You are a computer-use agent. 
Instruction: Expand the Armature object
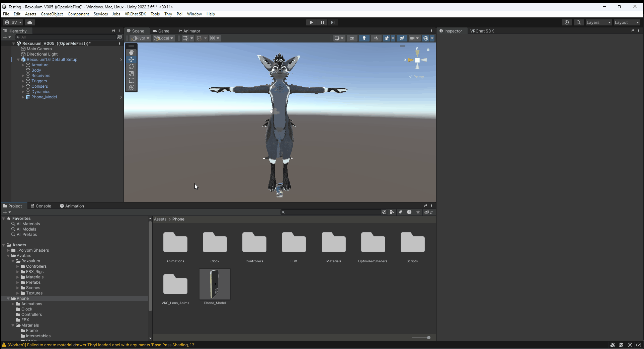pos(23,65)
